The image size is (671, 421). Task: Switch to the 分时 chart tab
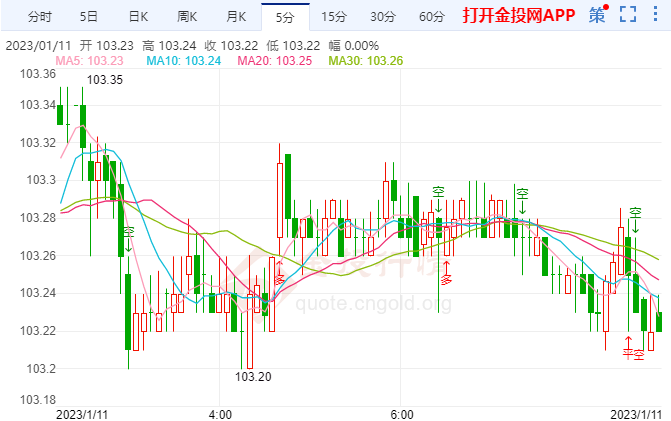point(40,17)
